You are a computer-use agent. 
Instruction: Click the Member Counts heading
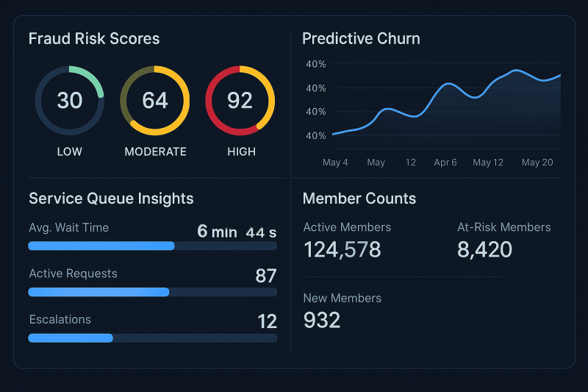(x=359, y=199)
